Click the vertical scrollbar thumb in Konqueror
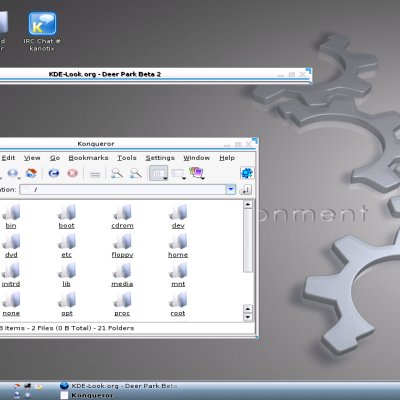400x400 pixels. pos(248,241)
